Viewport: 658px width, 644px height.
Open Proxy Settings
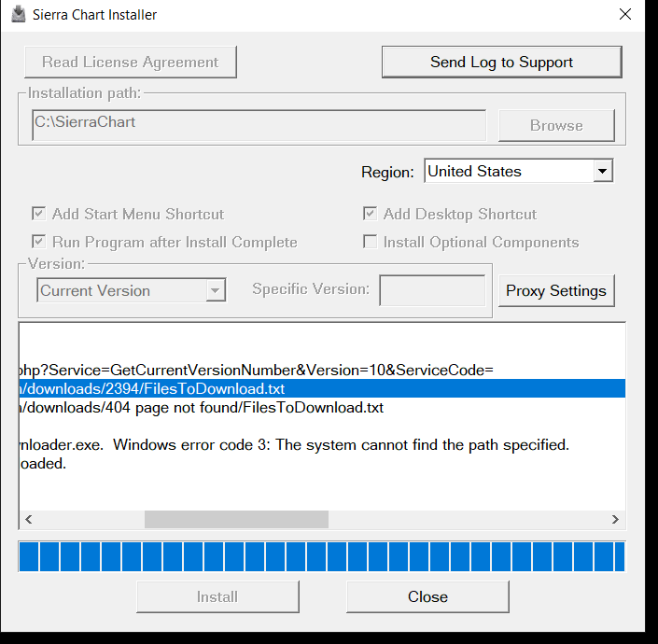(556, 291)
